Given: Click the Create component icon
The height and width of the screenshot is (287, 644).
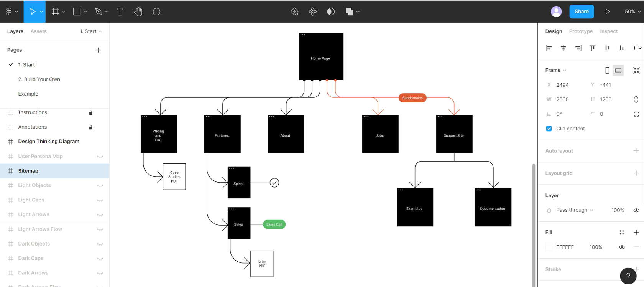Looking at the screenshot, I should click(313, 12).
